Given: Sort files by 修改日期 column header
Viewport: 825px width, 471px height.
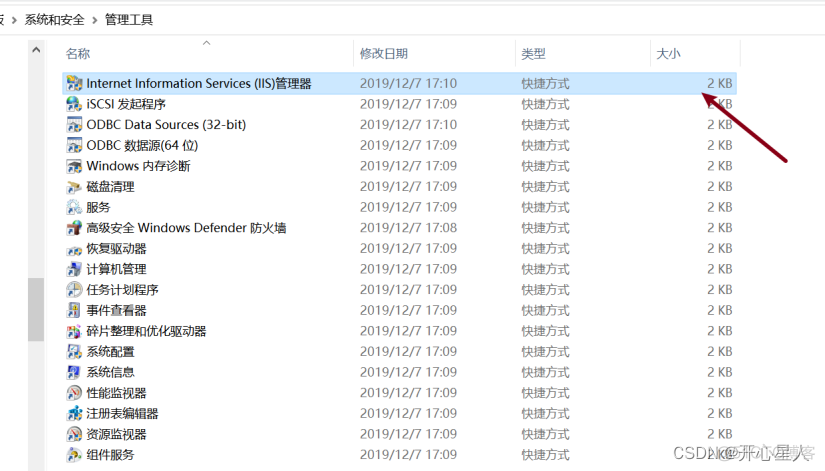Looking at the screenshot, I should (384, 54).
